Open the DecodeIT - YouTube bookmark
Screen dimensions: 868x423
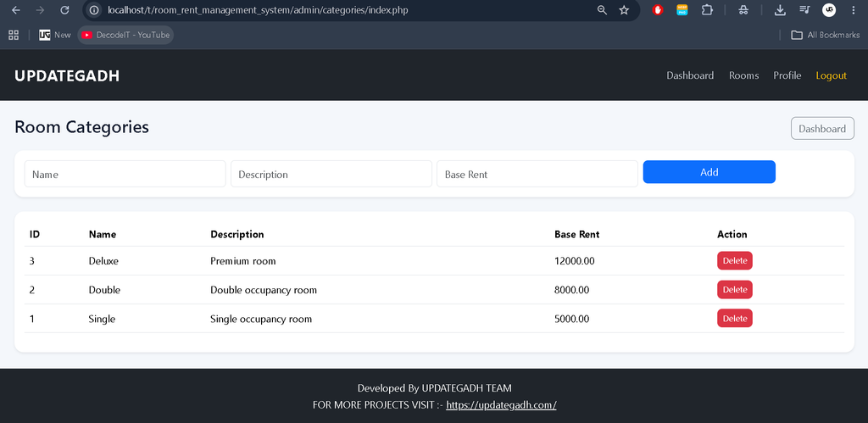tap(125, 35)
